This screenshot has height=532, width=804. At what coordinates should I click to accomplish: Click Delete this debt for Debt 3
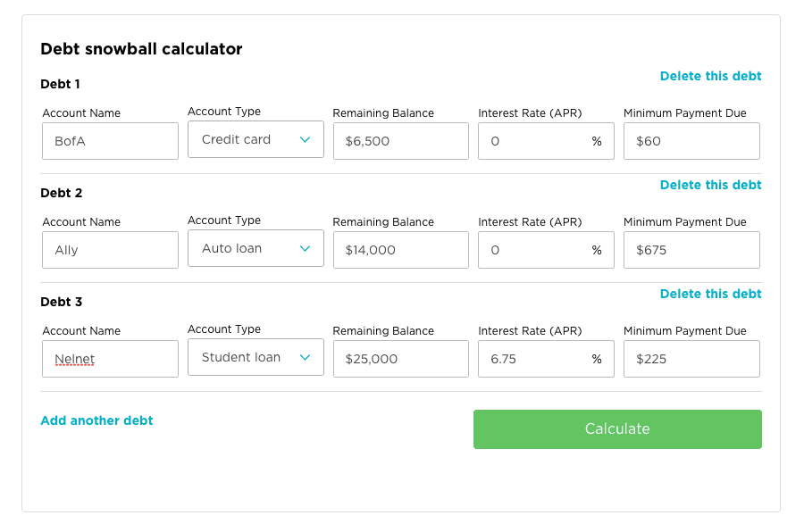pos(710,294)
